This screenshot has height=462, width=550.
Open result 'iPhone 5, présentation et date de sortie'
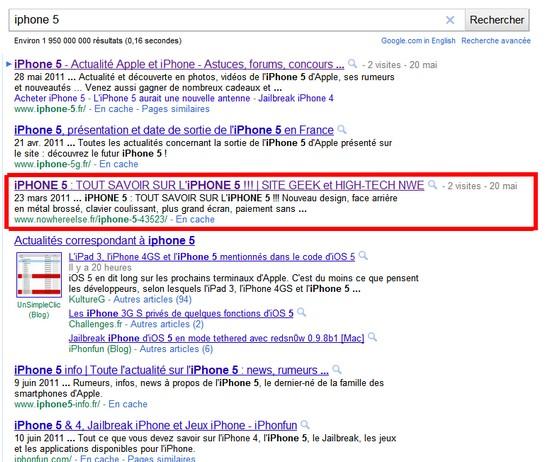tap(174, 130)
